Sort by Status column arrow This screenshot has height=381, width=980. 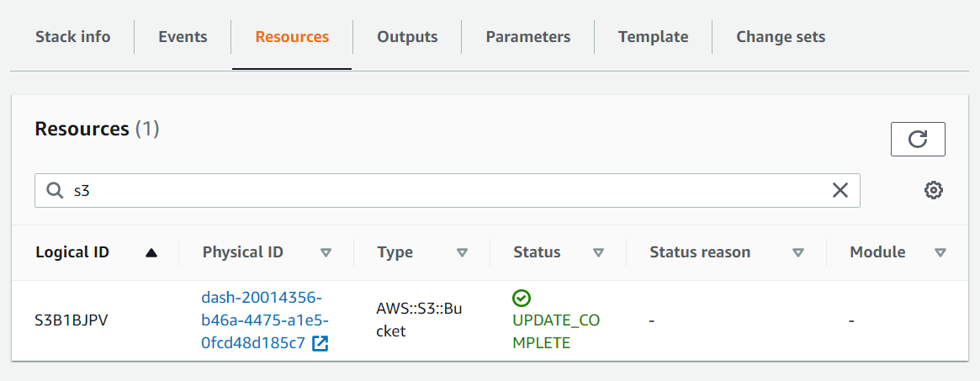[598, 252]
